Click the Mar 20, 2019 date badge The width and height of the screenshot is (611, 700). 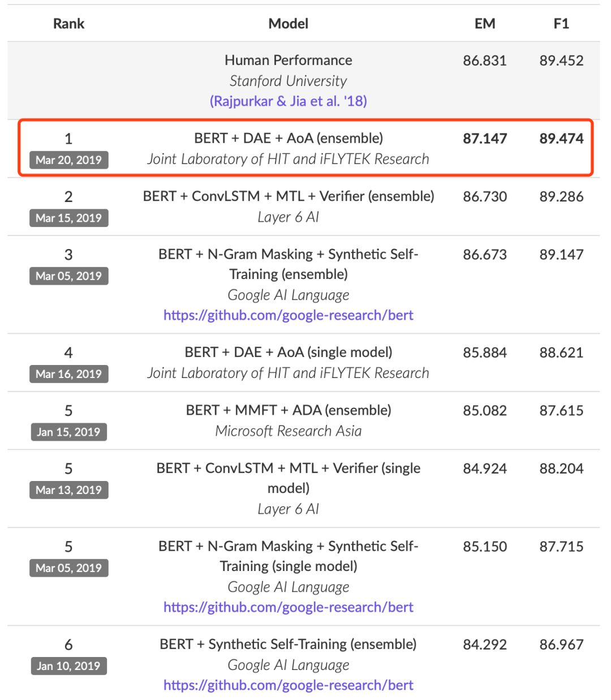[x=68, y=160]
